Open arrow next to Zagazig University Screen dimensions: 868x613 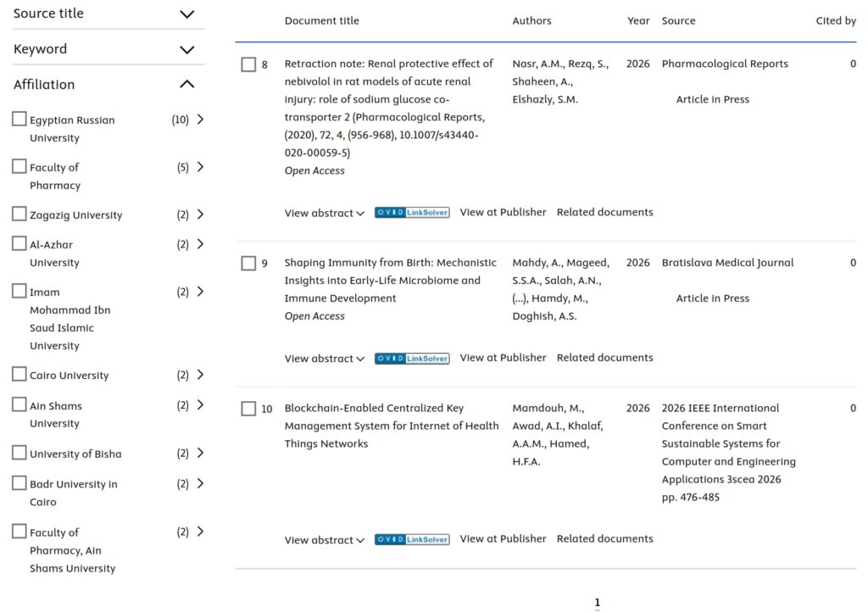pos(200,215)
